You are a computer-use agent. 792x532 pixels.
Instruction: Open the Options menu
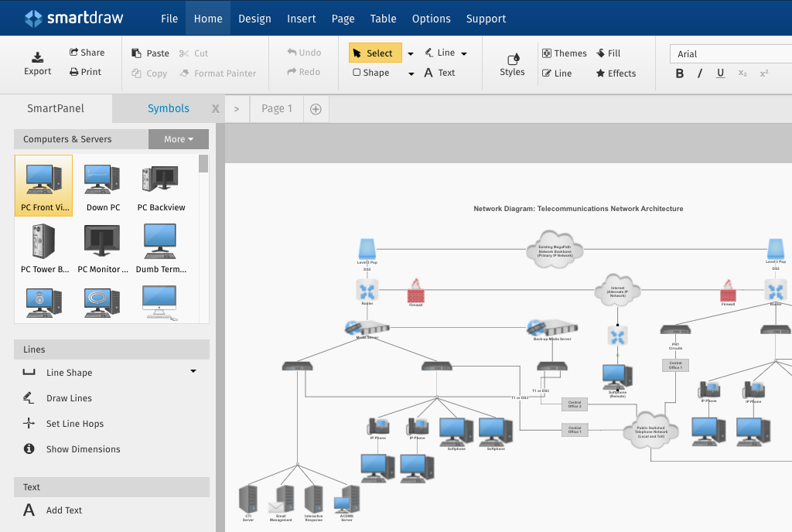(431, 19)
